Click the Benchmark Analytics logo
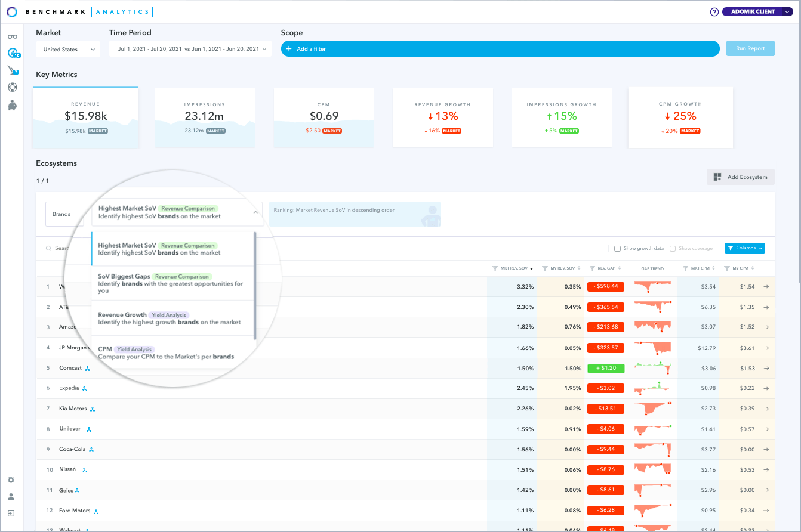 pyautogui.click(x=79, y=11)
